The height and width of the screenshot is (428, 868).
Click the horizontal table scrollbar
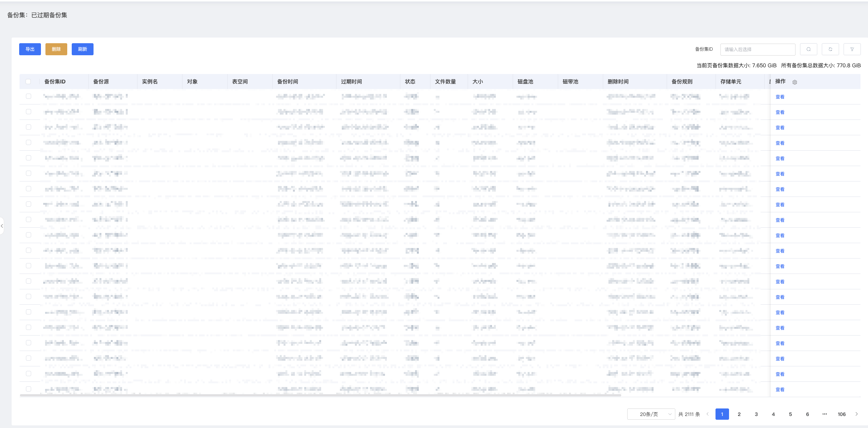[x=320, y=395]
